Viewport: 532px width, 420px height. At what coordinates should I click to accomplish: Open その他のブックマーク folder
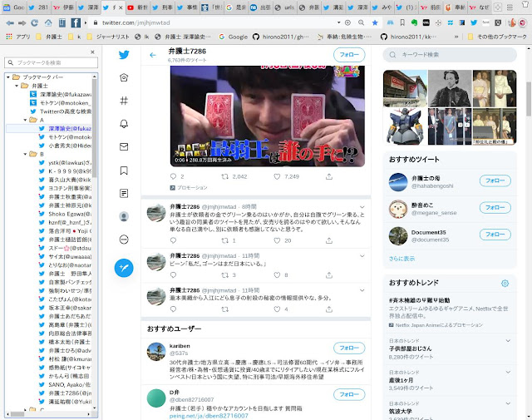[497, 37]
